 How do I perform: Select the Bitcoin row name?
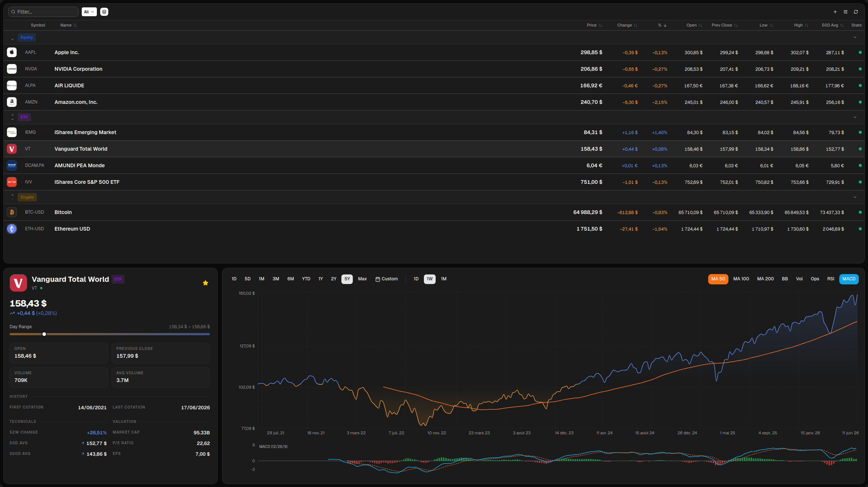click(63, 213)
